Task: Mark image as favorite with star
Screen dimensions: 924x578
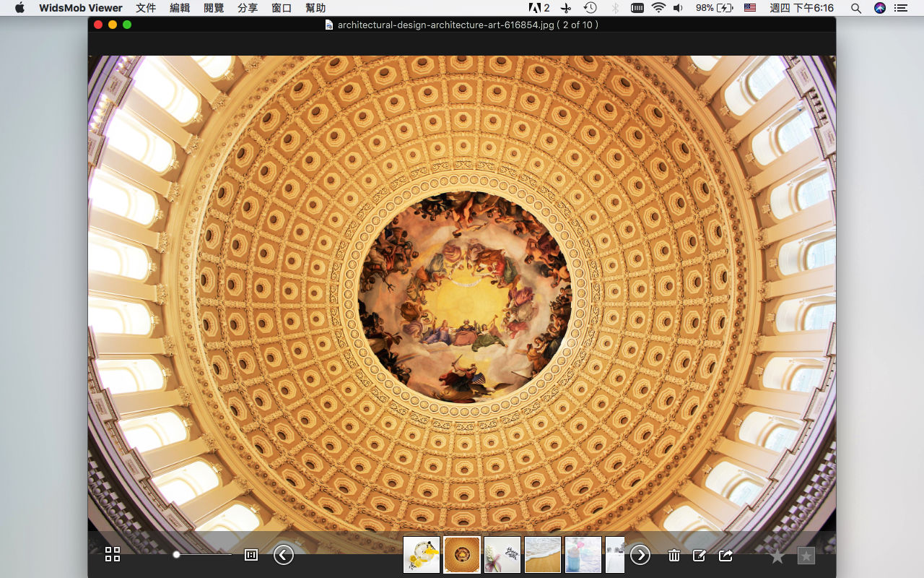Action: pos(777,556)
